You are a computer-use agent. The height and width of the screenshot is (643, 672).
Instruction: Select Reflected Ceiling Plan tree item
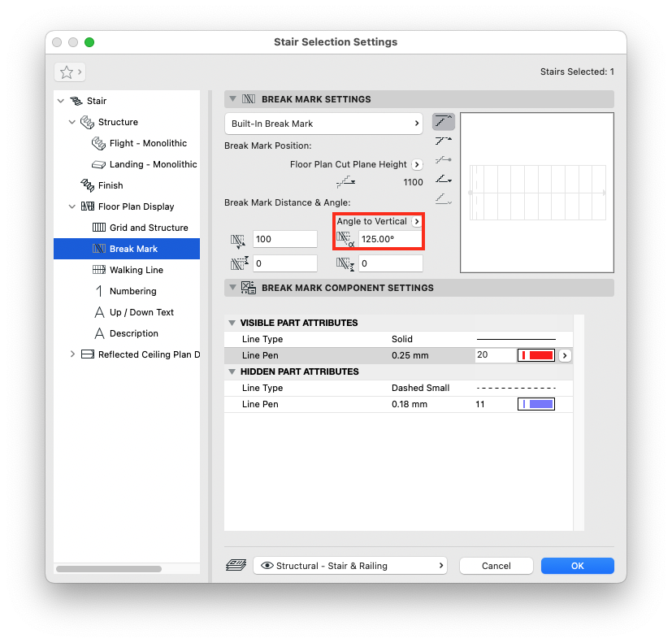[x=149, y=354]
